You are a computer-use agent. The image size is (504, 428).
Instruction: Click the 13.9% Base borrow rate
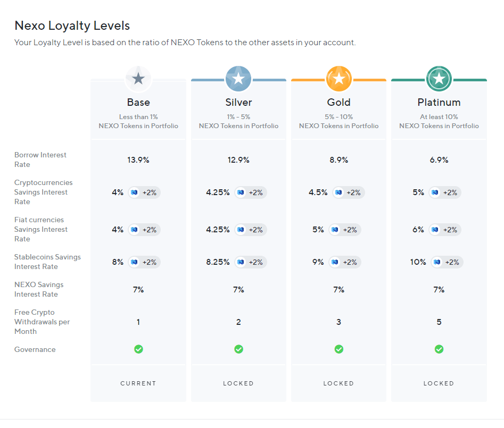click(x=138, y=160)
